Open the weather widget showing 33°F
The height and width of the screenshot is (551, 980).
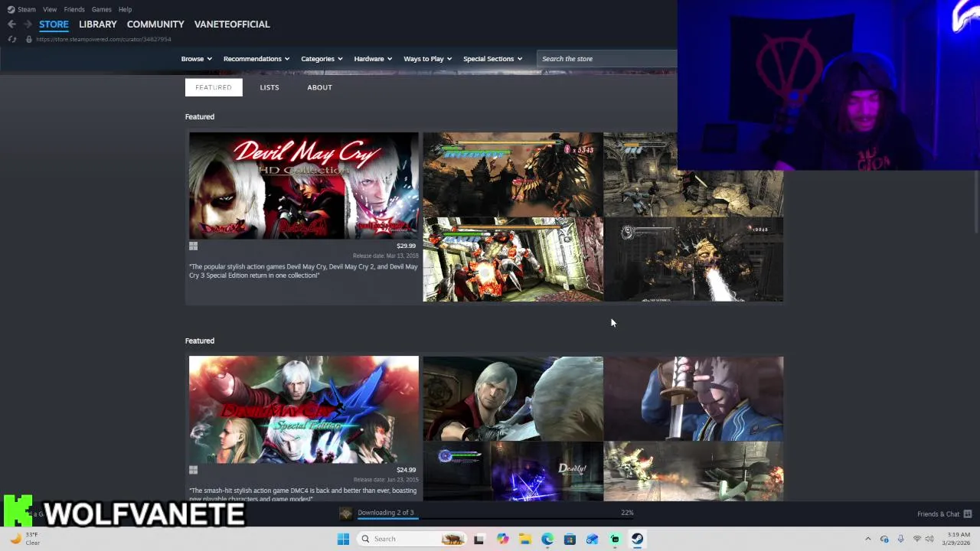(x=24, y=539)
